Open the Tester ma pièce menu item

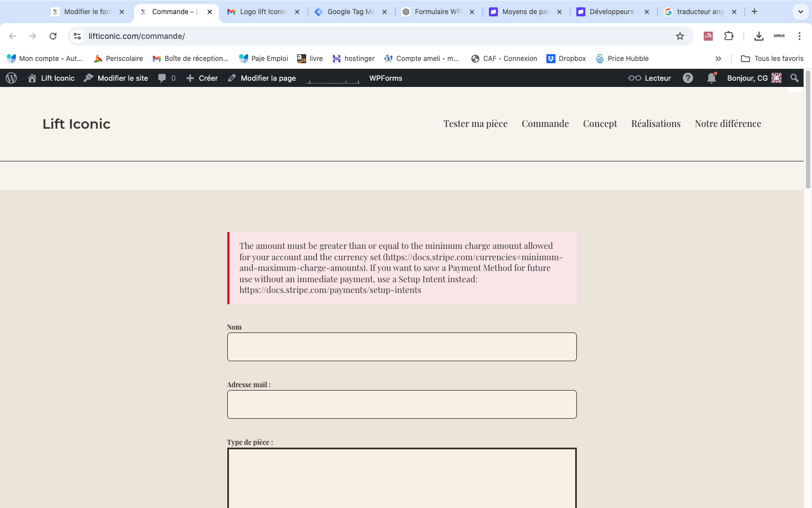pos(475,124)
